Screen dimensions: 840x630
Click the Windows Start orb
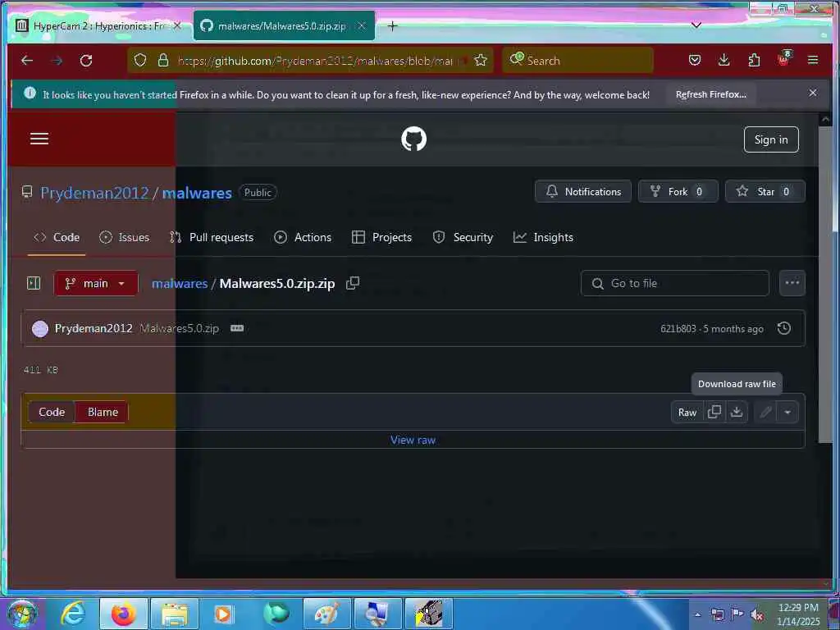[22, 614]
